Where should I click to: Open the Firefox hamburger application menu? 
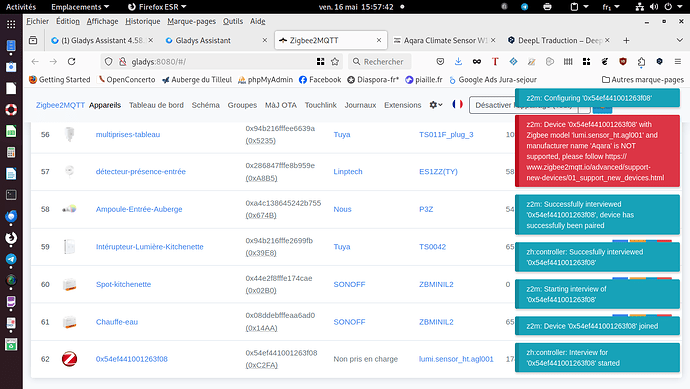pyautogui.click(x=678, y=62)
